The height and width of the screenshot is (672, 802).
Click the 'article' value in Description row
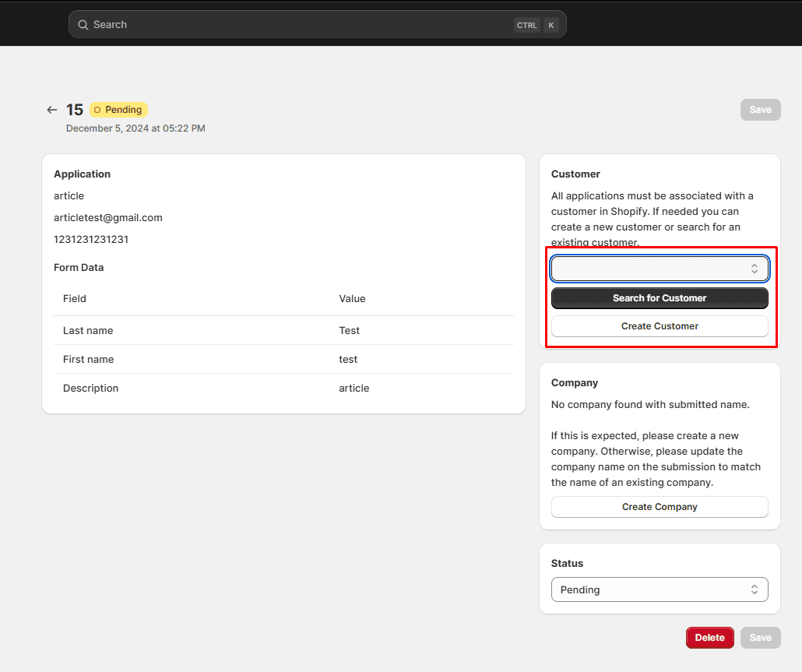coord(354,388)
